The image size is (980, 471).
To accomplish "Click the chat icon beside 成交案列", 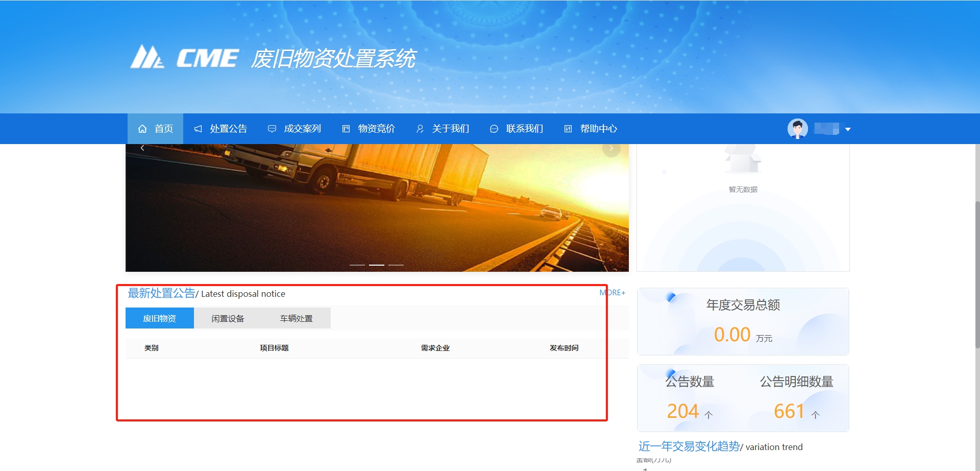I will (x=272, y=129).
